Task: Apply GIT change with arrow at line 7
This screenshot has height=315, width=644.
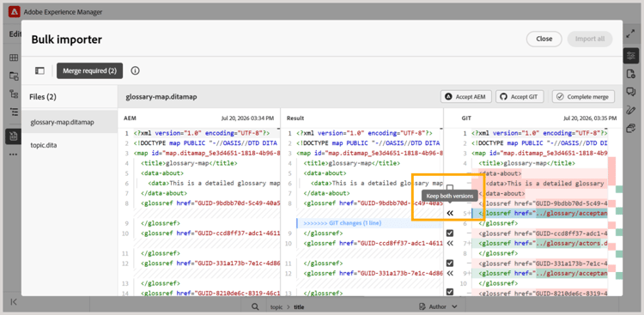Action: (x=450, y=243)
